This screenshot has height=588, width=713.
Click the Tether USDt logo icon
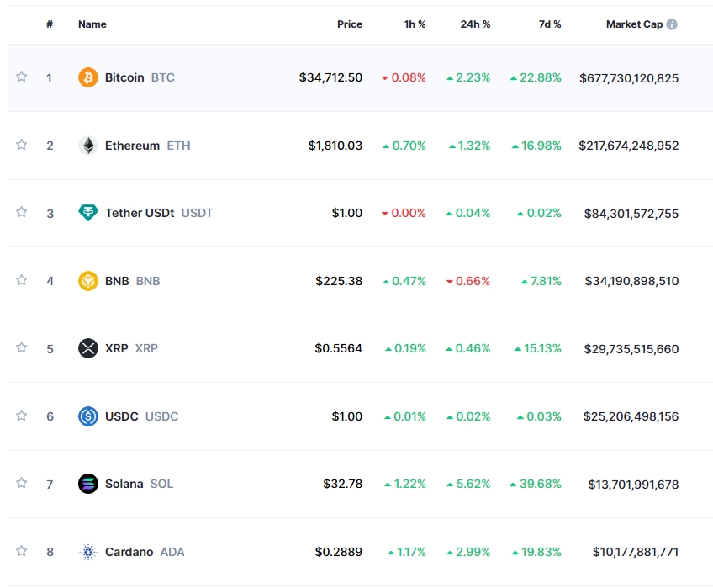tap(88, 213)
